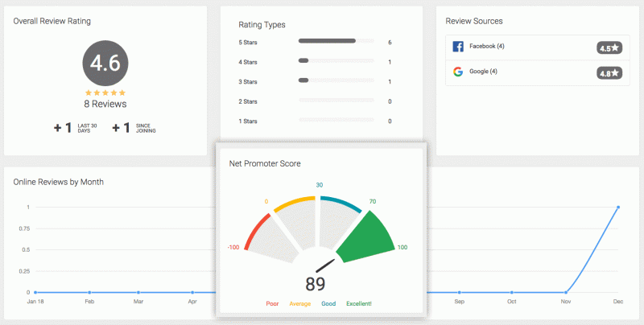
Task: Click the 2 Stars label
Action: coord(248,101)
